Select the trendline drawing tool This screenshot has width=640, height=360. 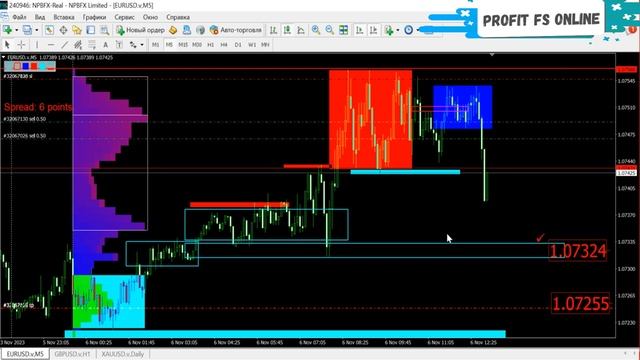click(64, 44)
